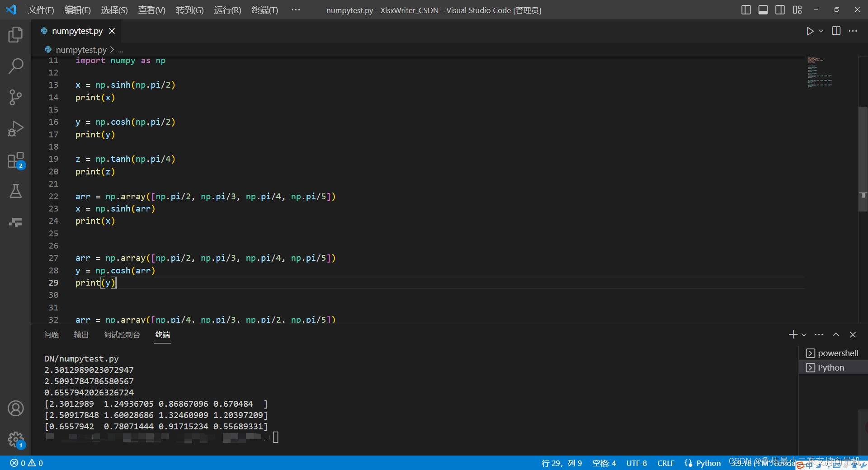Open the Explorer view in activity bar
The image size is (868, 470).
15,35
